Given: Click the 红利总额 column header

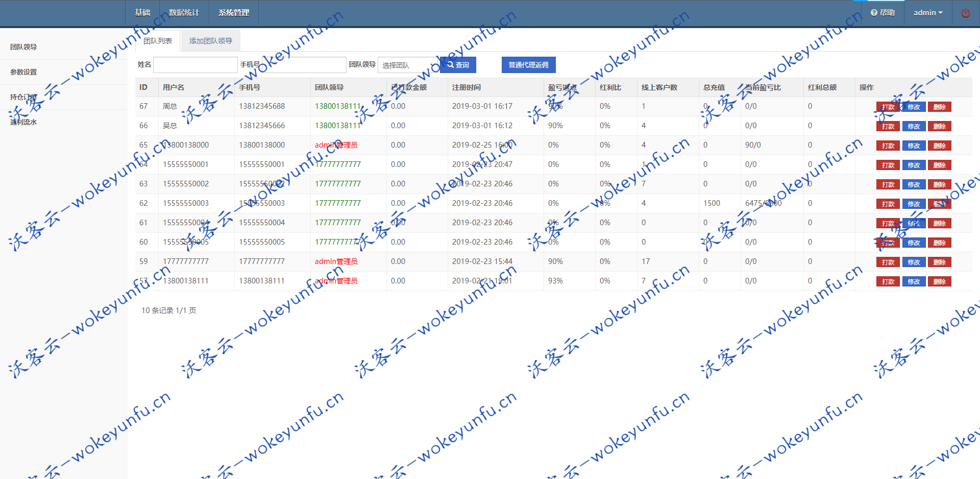Looking at the screenshot, I should (822, 87).
